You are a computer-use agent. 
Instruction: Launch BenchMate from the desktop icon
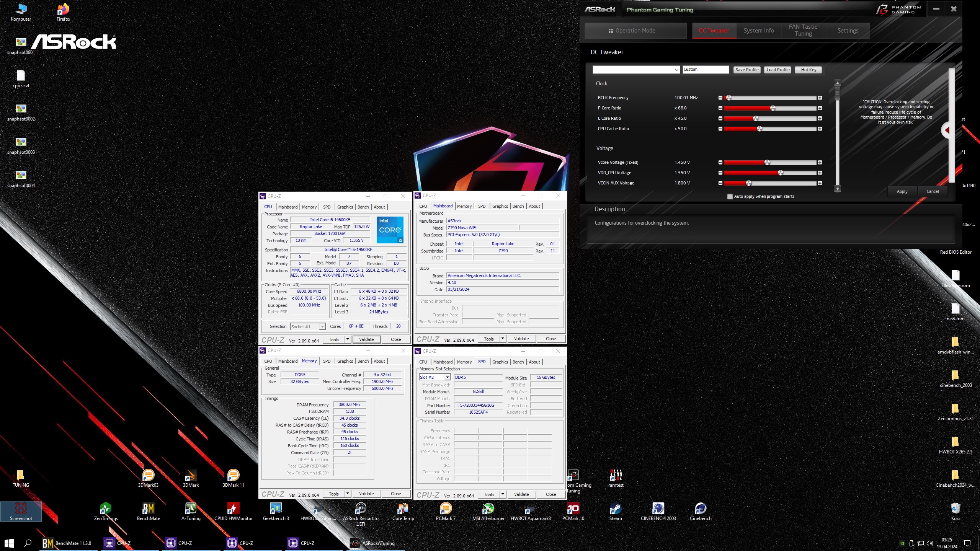148,512
